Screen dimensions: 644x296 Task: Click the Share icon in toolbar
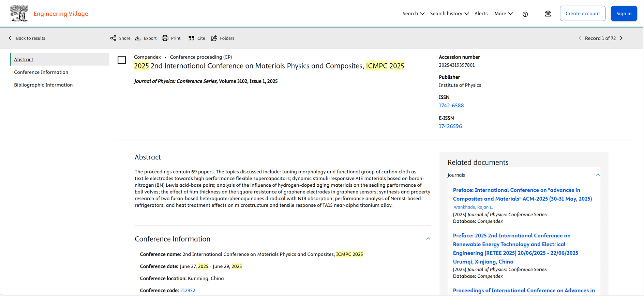click(113, 38)
